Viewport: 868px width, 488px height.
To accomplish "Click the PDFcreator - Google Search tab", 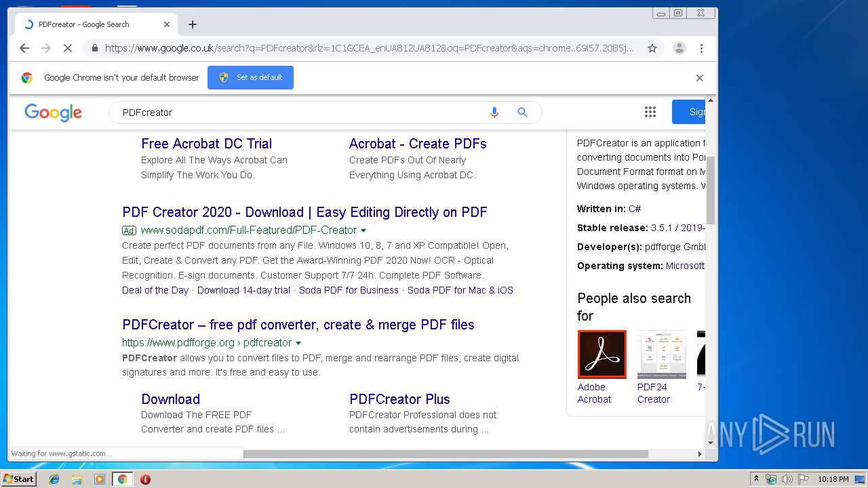I will 95,24.
